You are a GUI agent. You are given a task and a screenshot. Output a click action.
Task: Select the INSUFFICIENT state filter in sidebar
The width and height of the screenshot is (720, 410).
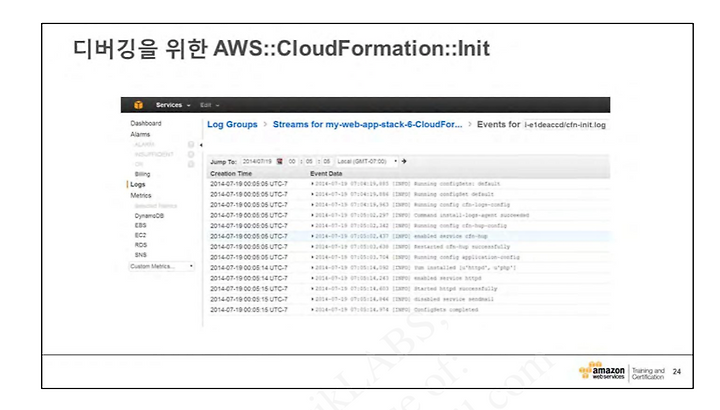click(154, 154)
